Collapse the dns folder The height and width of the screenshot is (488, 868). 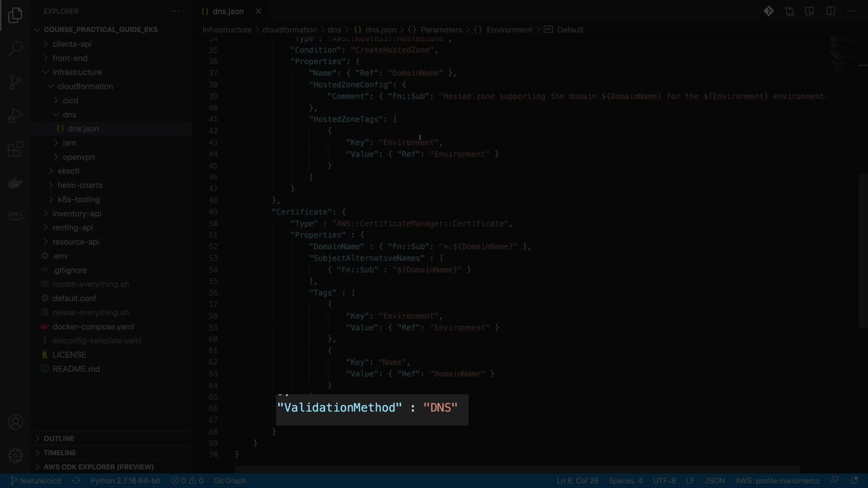[69, 115]
